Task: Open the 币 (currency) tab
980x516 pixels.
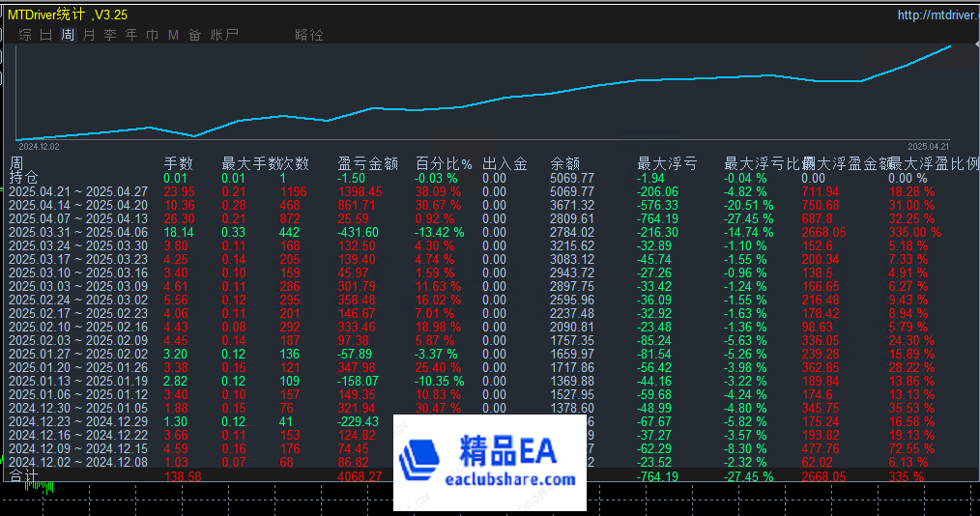Action: pos(153,35)
